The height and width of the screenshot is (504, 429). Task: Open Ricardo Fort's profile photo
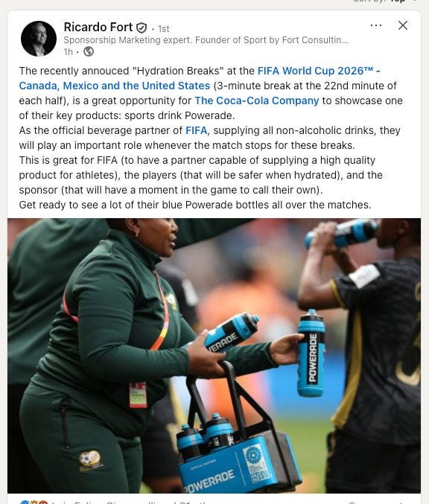click(39, 39)
